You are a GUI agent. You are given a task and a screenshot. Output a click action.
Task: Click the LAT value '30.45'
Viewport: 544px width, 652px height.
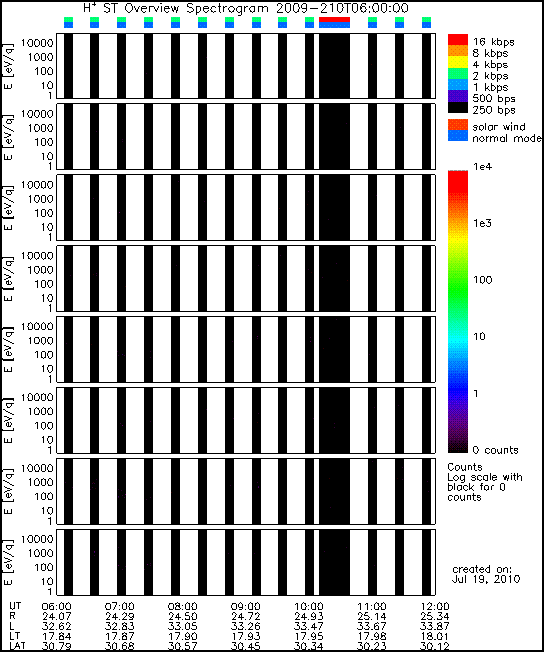(x=246, y=647)
